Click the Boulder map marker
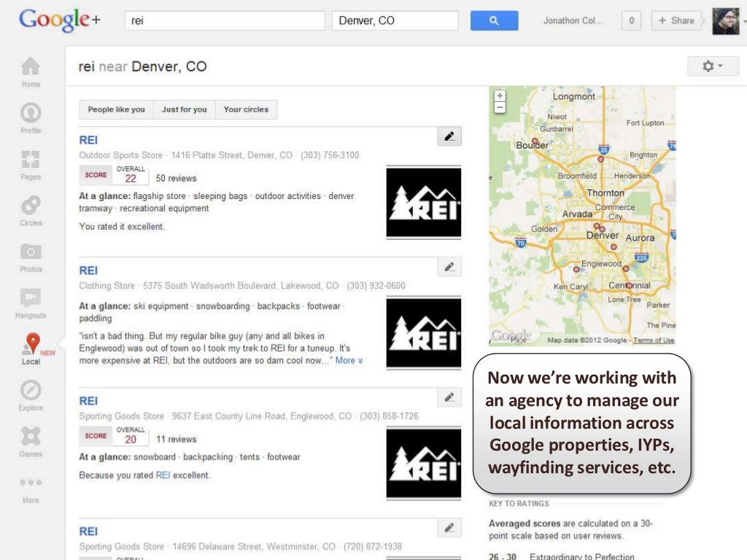Screen dimensions: 747x560 coord(535,141)
